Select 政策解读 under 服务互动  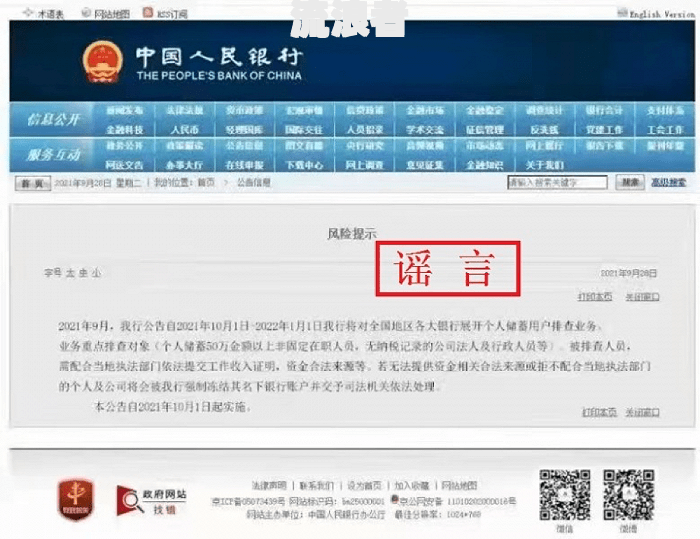point(184,146)
